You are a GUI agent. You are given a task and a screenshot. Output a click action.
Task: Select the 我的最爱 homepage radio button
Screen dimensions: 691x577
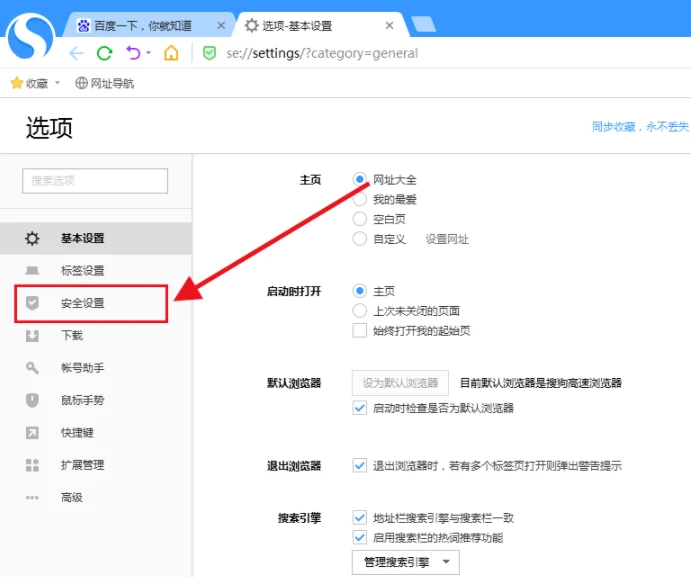(360, 199)
